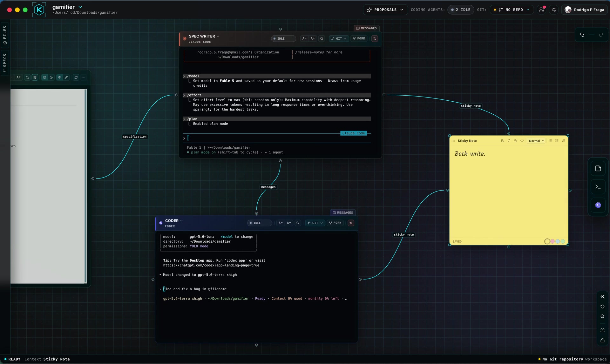Open the No Repo git dropdown
Viewport: 610px width, 364px height.
click(512, 10)
